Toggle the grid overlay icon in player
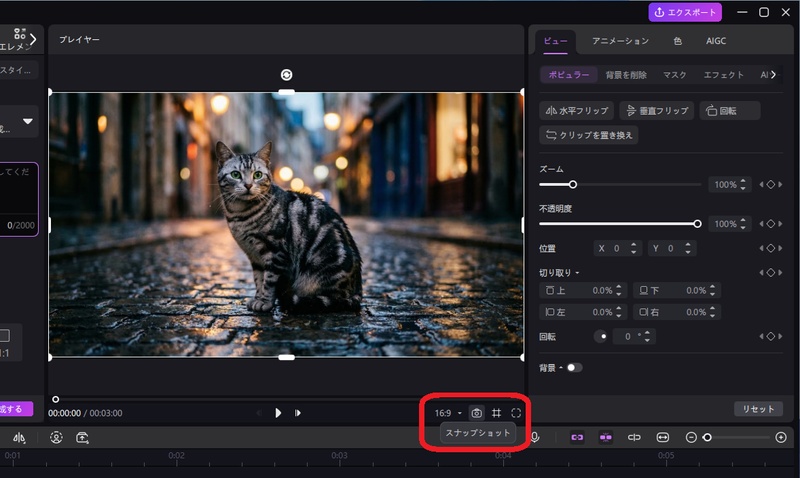 click(496, 413)
